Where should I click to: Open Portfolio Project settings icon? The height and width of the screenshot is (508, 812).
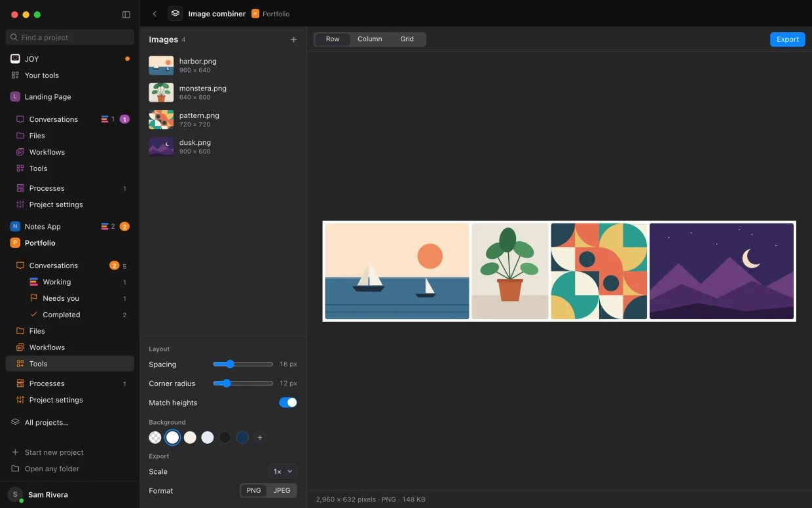20,400
